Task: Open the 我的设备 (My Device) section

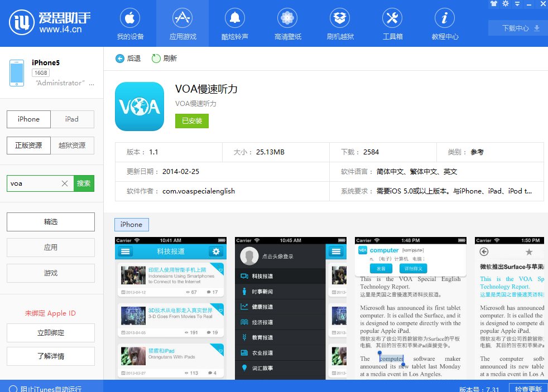Action: coord(130,23)
